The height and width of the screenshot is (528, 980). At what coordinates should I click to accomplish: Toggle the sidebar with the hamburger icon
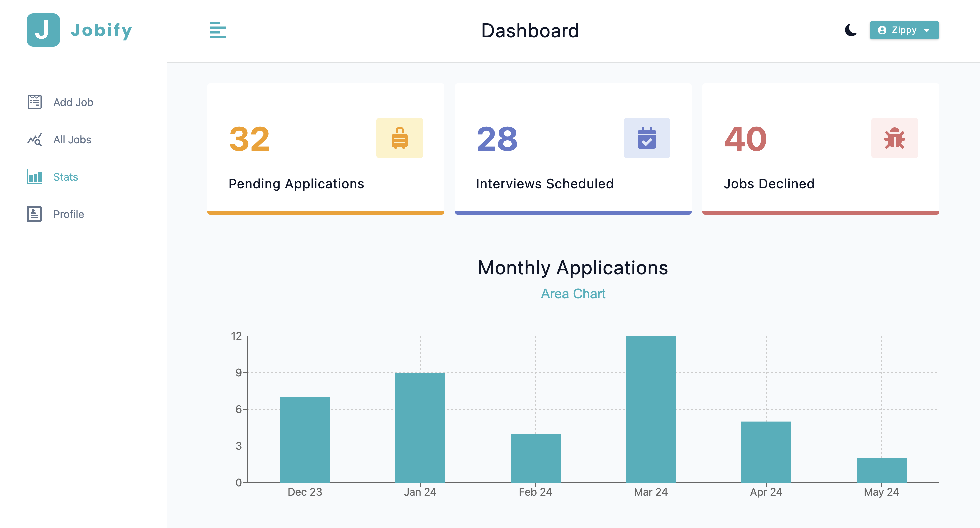[218, 30]
